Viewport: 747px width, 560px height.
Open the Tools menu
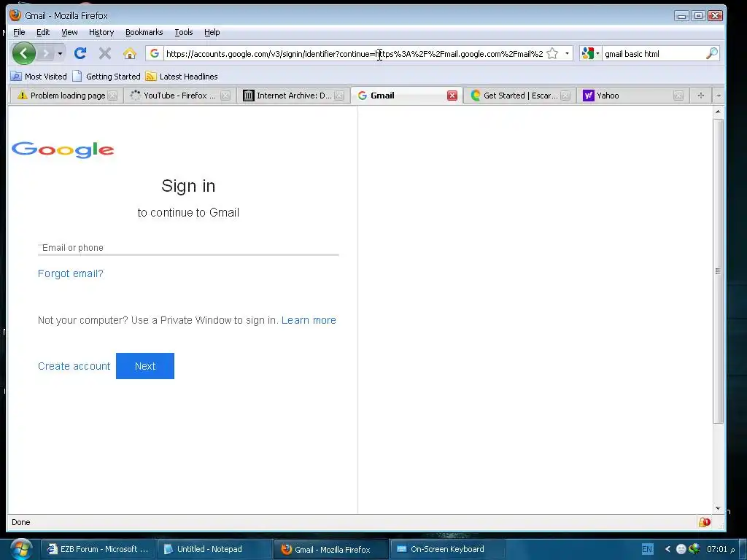183,32
